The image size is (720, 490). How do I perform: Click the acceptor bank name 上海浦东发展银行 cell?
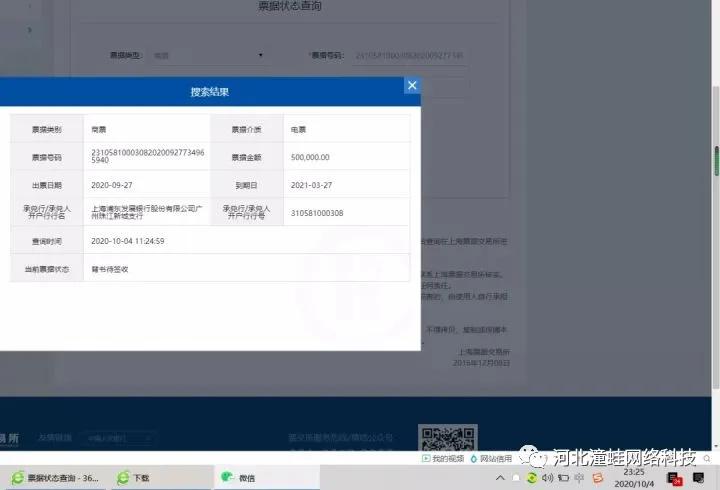point(146,212)
